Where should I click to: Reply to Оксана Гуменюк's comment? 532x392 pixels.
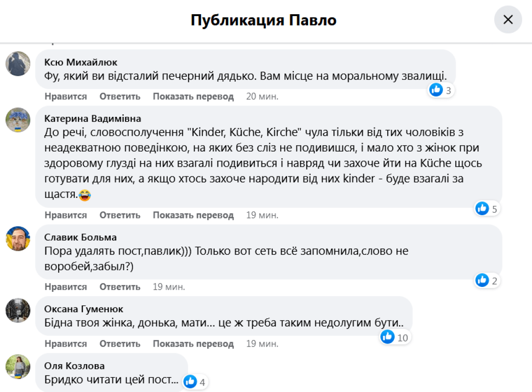point(120,344)
